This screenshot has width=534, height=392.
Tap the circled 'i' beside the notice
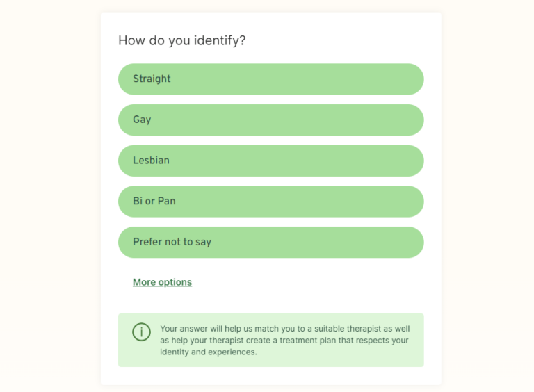click(x=141, y=332)
